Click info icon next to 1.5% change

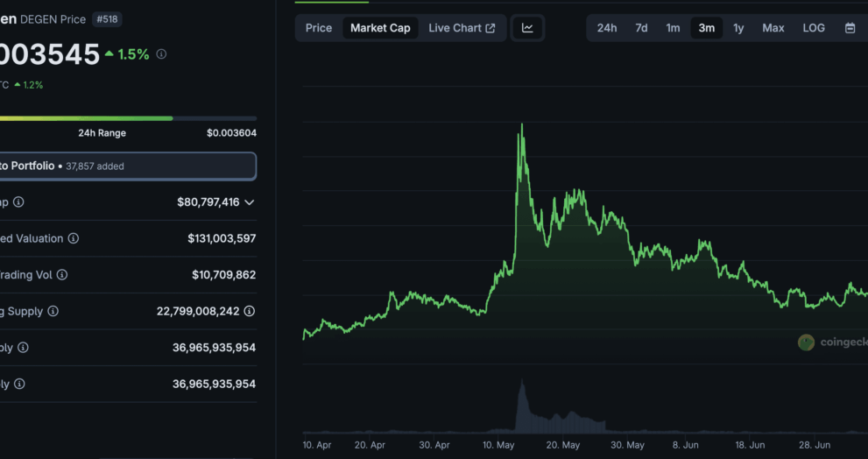161,54
